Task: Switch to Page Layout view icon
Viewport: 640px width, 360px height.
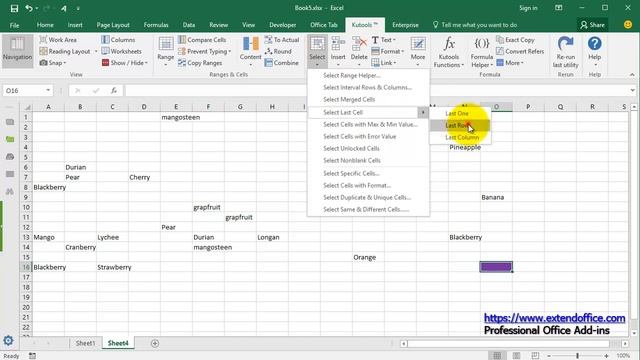Action: pos(516,356)
